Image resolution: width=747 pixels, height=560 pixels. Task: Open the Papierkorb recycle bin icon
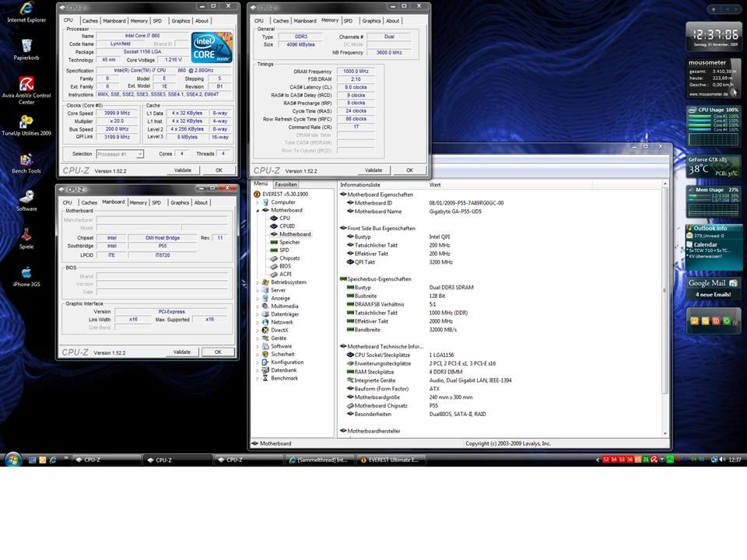tap(26, 50)
